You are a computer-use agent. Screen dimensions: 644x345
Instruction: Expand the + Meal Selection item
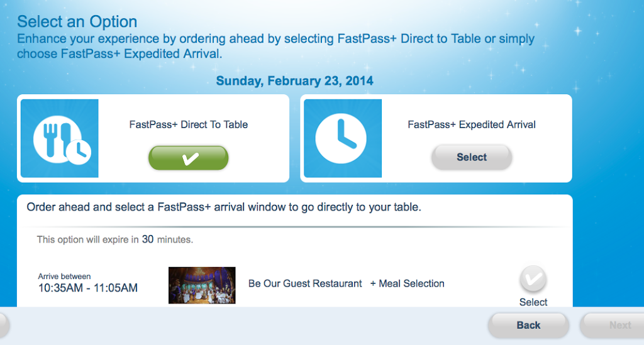click(x=407, y=283)
